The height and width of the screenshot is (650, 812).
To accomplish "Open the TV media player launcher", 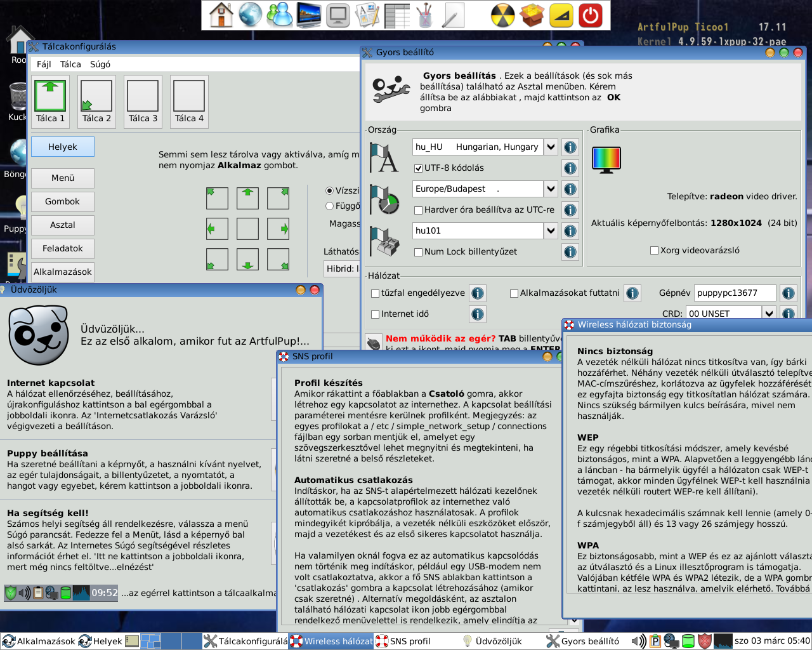I will pyautogui.click(x=309, y=15).
